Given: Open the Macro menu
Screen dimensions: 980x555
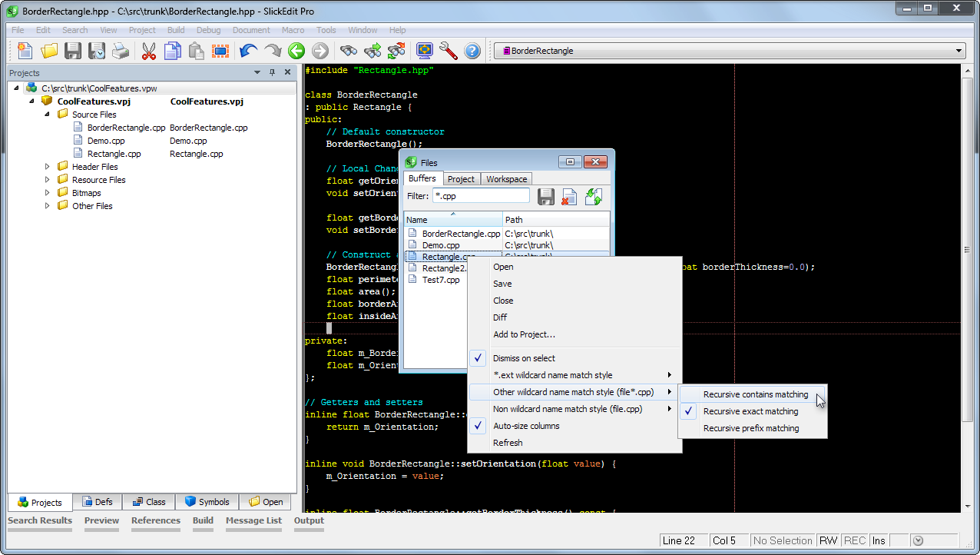Looking at the screenshot, I should (293, 30).
